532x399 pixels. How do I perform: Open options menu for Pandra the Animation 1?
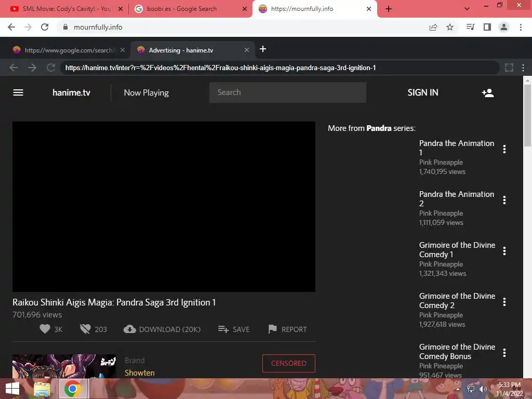click(504, 149)
